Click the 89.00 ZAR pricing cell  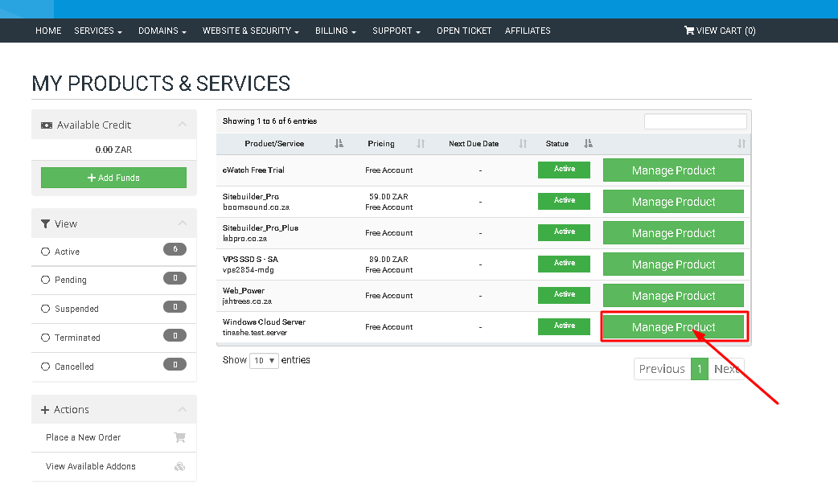click(x=388, y=260)
